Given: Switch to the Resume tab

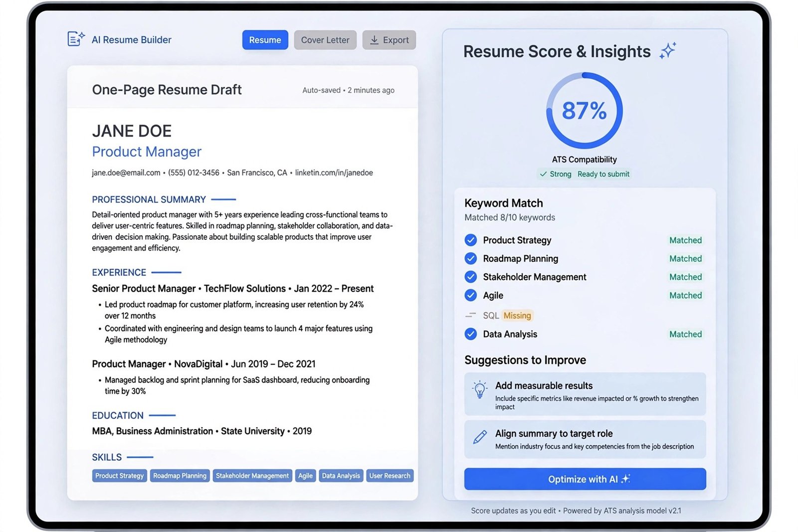Looking at the screenshot, I should click(x=265, y=40).
